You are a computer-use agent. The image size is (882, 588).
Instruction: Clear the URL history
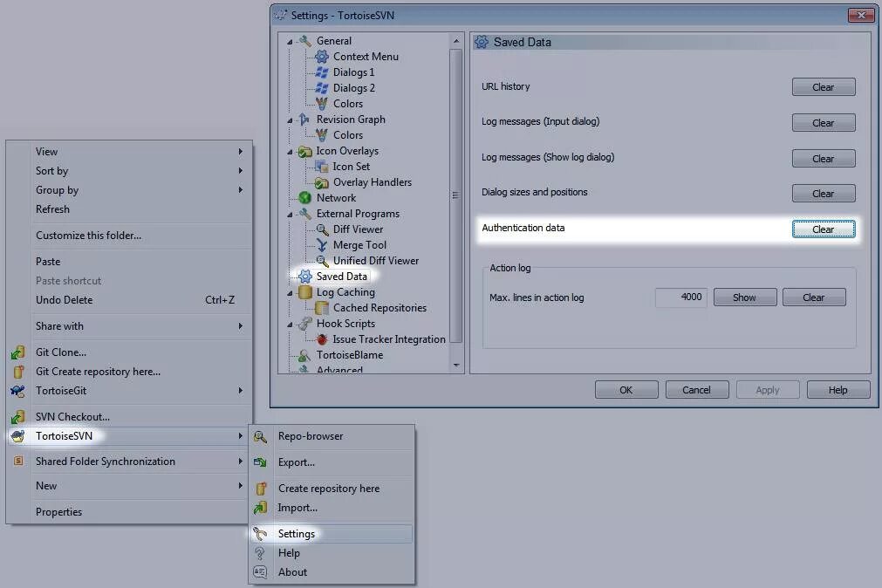point(824,87)
